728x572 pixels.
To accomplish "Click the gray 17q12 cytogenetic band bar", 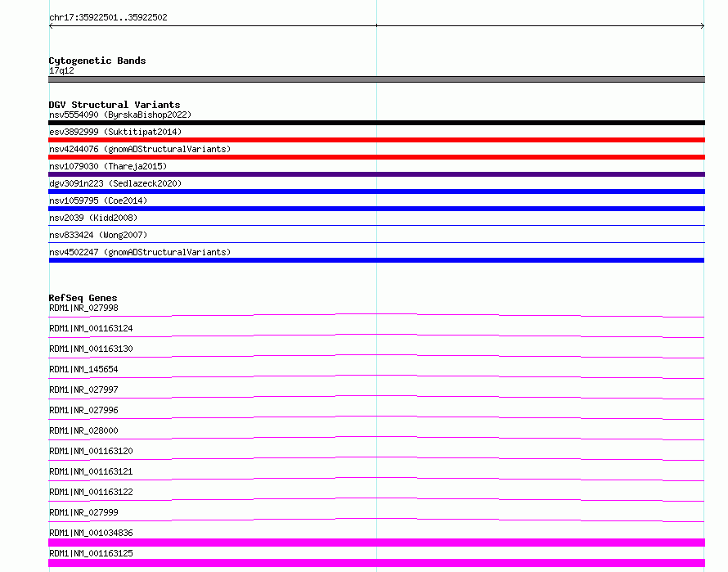I will coord(376,79).
